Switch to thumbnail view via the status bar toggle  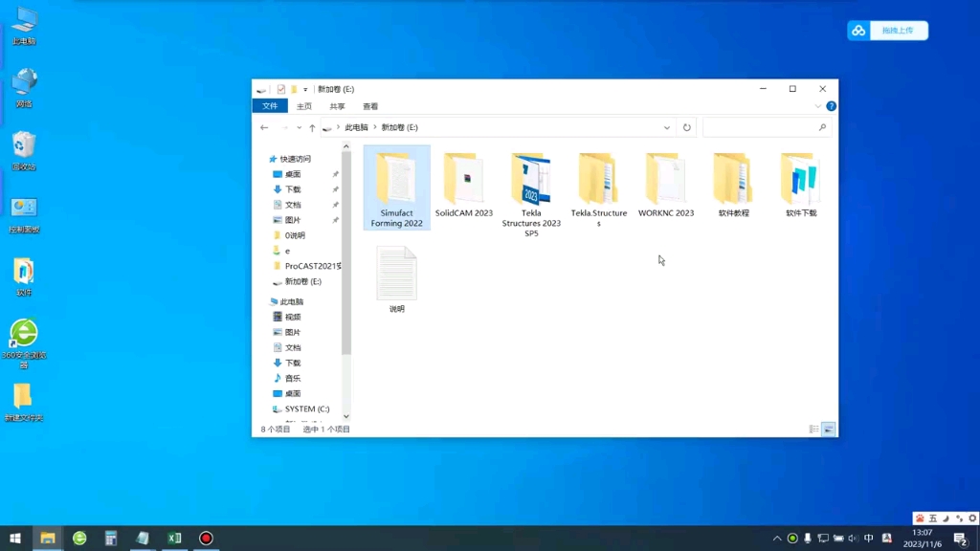point(829,430)
